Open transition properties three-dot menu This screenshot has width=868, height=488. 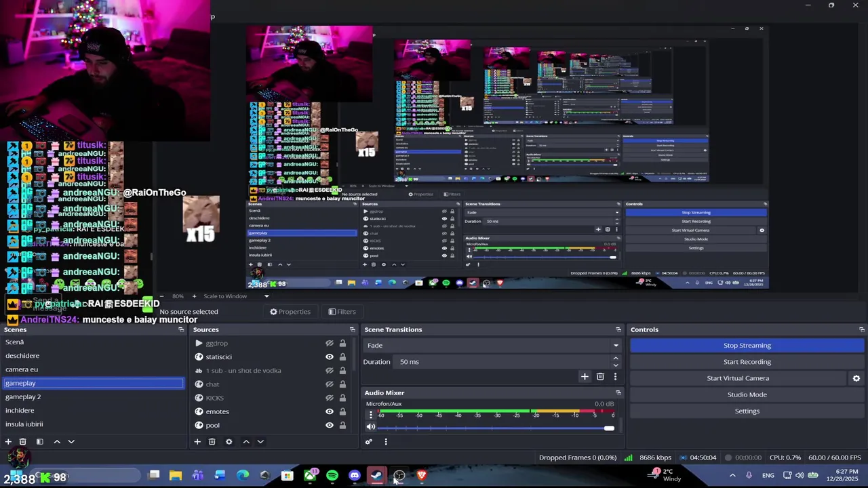(x=615, y=376)
